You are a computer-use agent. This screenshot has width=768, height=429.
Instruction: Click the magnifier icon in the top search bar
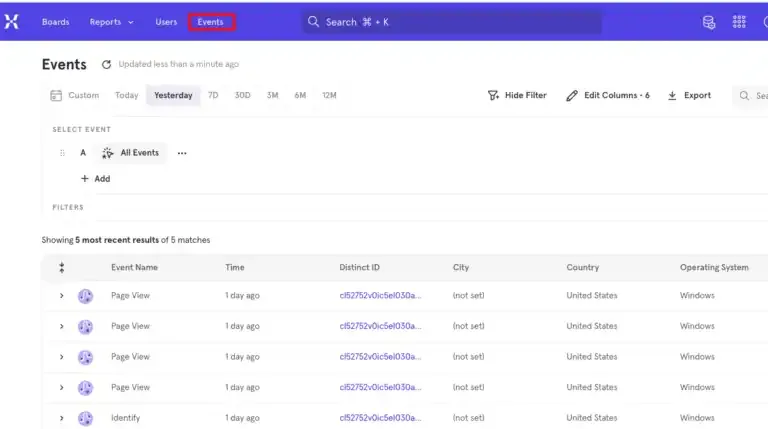pos(313,22)
